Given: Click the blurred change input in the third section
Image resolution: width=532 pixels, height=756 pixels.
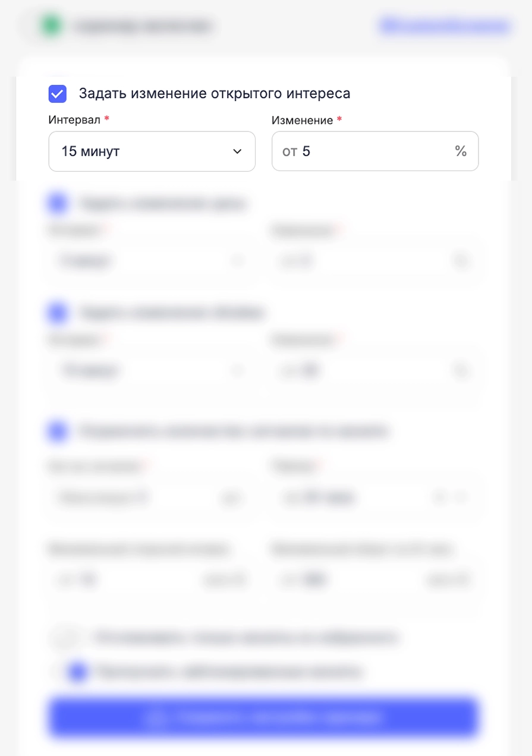Looking at the screenshot, I should [374, 371].
